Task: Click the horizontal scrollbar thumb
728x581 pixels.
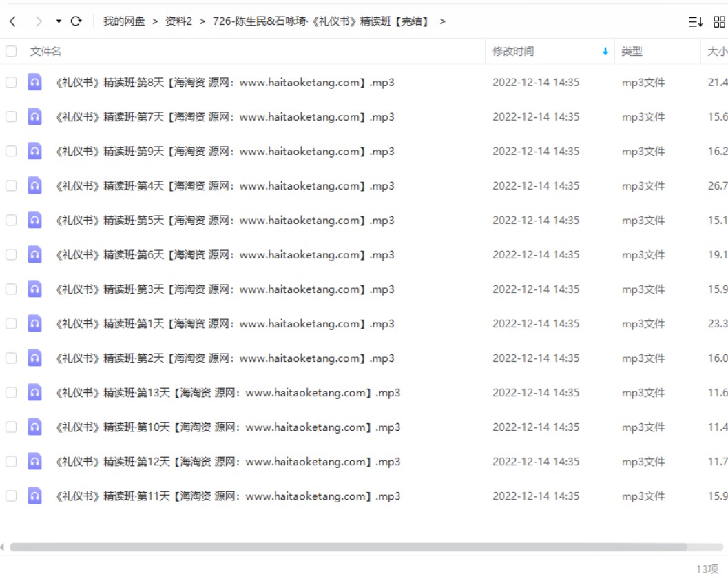Action: [x=349, y=547]
